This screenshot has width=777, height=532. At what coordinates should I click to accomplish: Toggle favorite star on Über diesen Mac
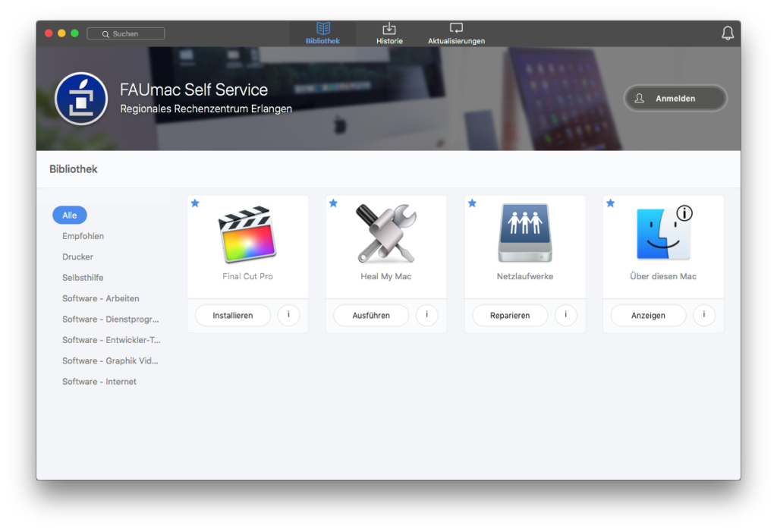point(610,203)
